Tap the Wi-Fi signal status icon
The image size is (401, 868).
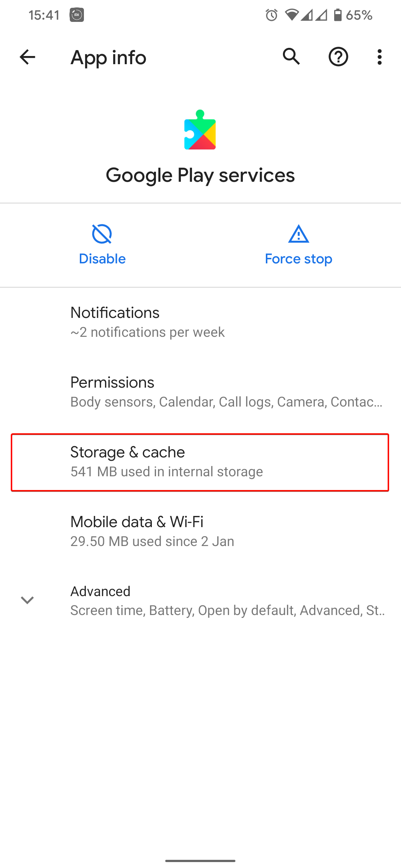(x=292, y=15)
